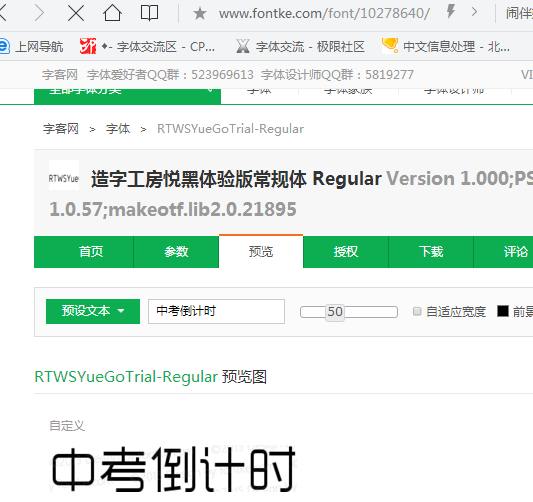Click RTWSYueGoTrial-Regular breadcrumb text
Image resolution: width=533 pixels, height=502 pixels.
[x=230, y=129]
